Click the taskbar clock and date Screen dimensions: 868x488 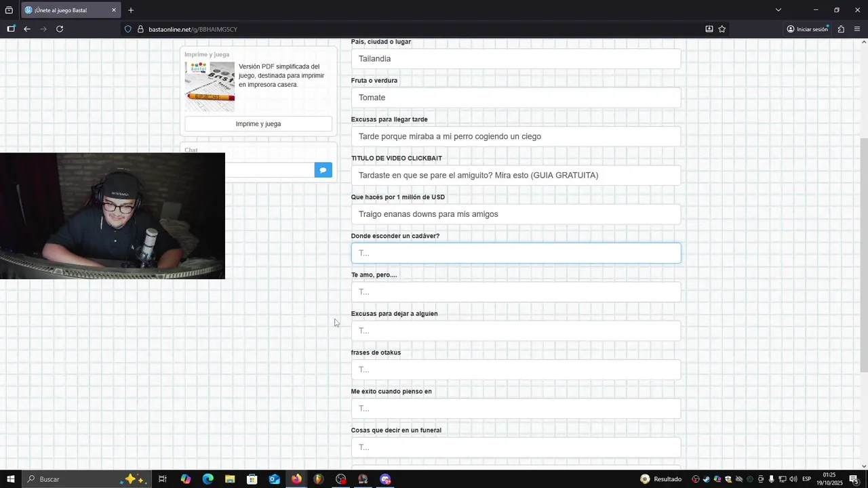pos(829,479)
